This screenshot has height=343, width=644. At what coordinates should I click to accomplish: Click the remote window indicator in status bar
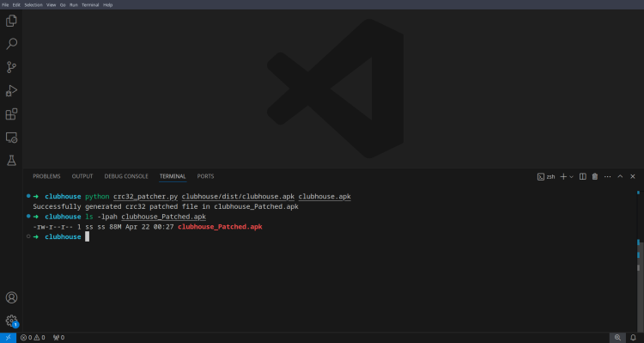tap(8, 338)
